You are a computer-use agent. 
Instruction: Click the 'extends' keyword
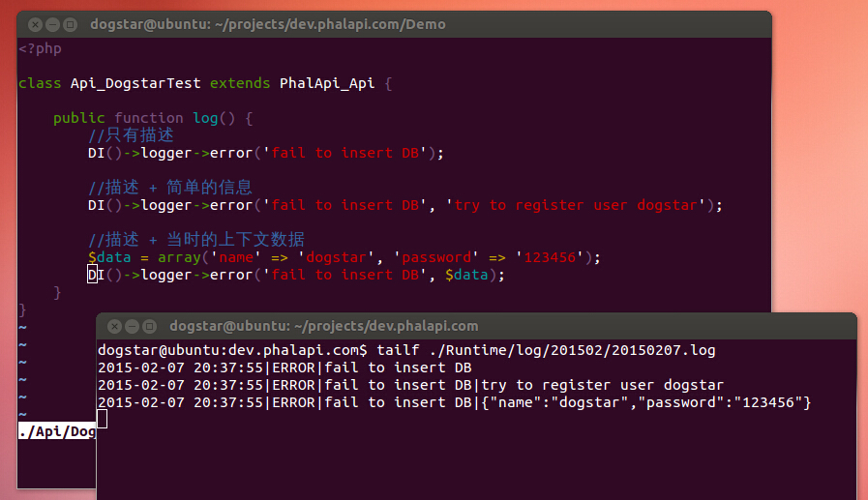pyautogui.click(x=240, y=83)
